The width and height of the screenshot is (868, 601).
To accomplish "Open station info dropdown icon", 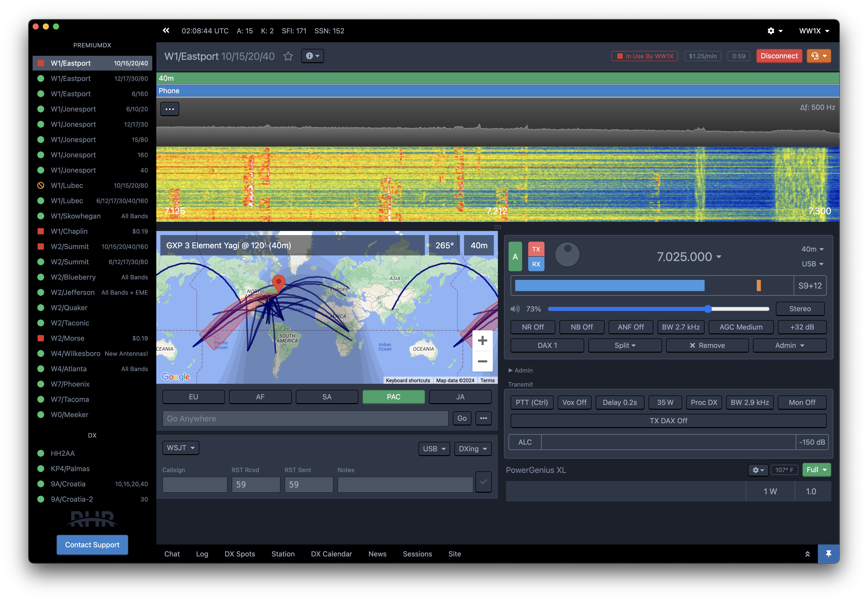I will 312,56.
